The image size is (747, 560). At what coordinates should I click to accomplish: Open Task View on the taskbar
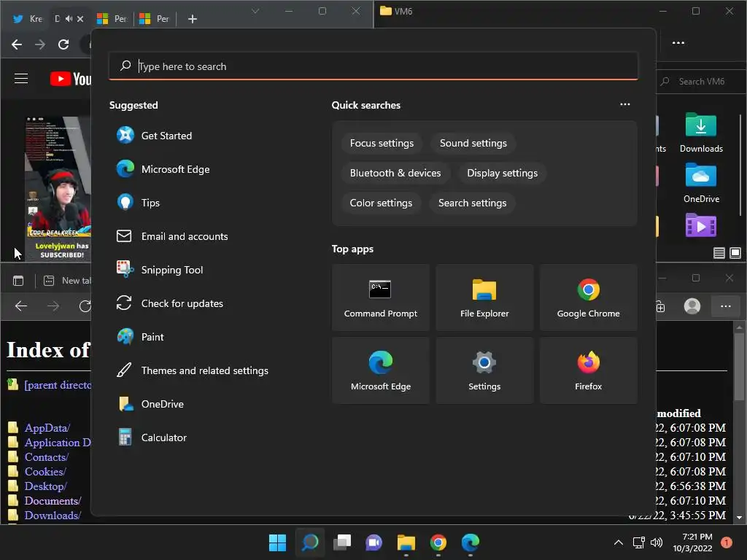341,542
